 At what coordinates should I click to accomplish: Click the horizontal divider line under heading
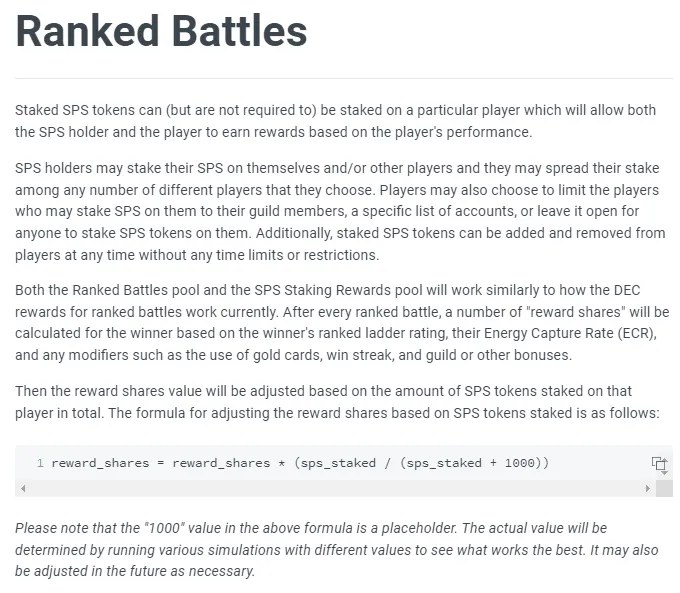click(344, 79)
